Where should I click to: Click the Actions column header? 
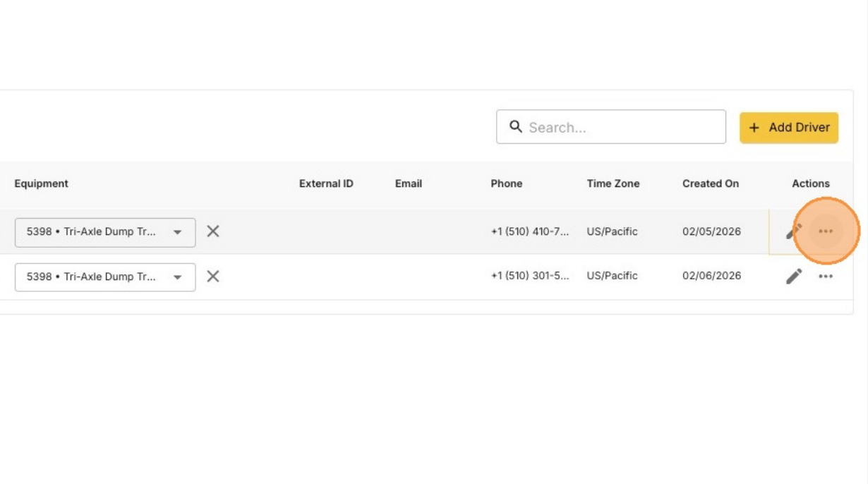tap(811, 183)
